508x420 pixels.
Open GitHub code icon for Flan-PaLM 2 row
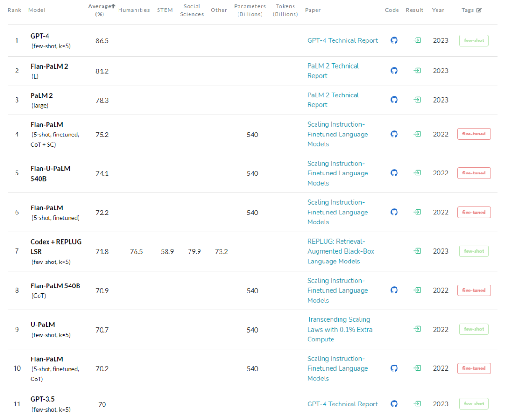pyautogui.click(x=394, y=71)
